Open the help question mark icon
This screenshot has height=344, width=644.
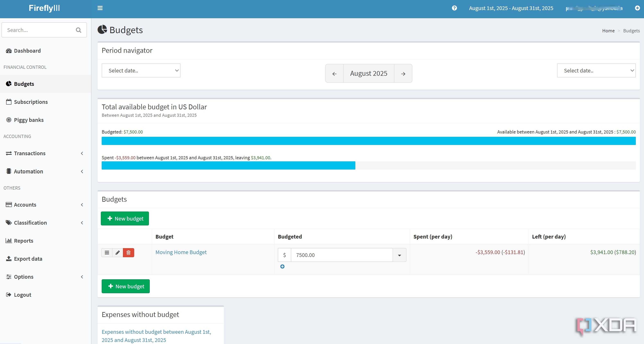coord(454,8)
